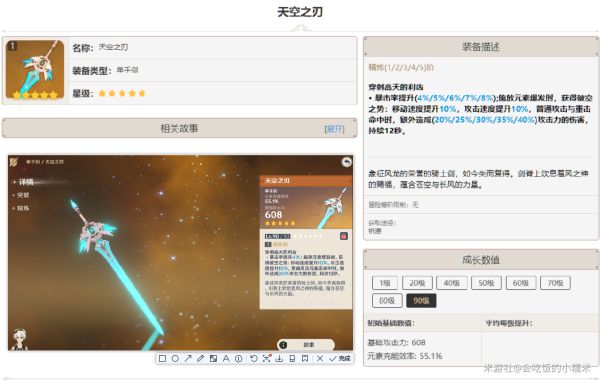Click the 穿刺高天的利齿 skill title
600x382 pixels.
tap(396, 87)
